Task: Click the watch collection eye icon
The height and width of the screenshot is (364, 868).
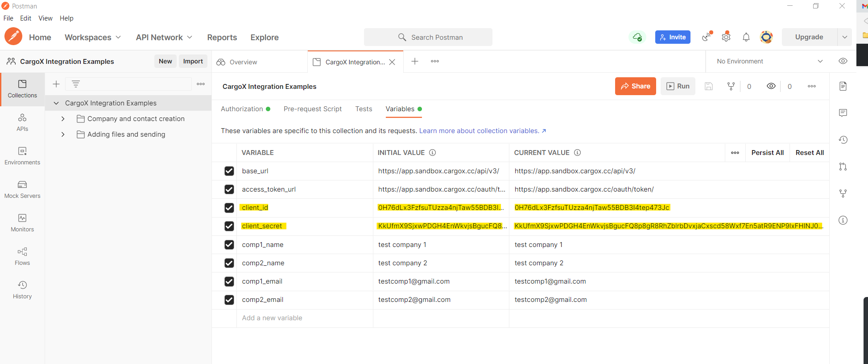Action: [771, 86]
